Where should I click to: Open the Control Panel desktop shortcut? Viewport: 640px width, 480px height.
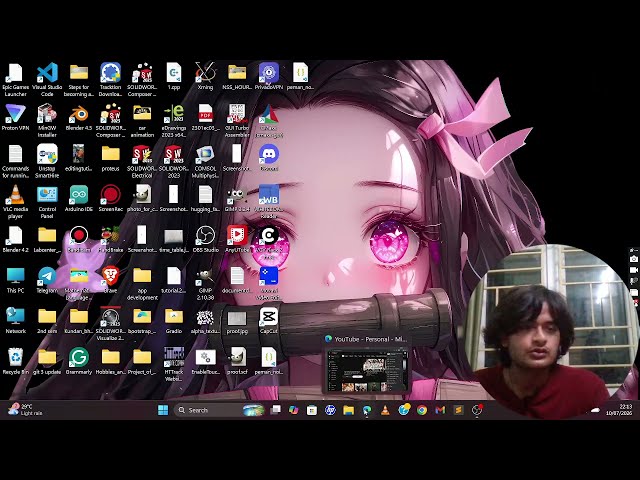pyautogui.click(x=47, y=202)
